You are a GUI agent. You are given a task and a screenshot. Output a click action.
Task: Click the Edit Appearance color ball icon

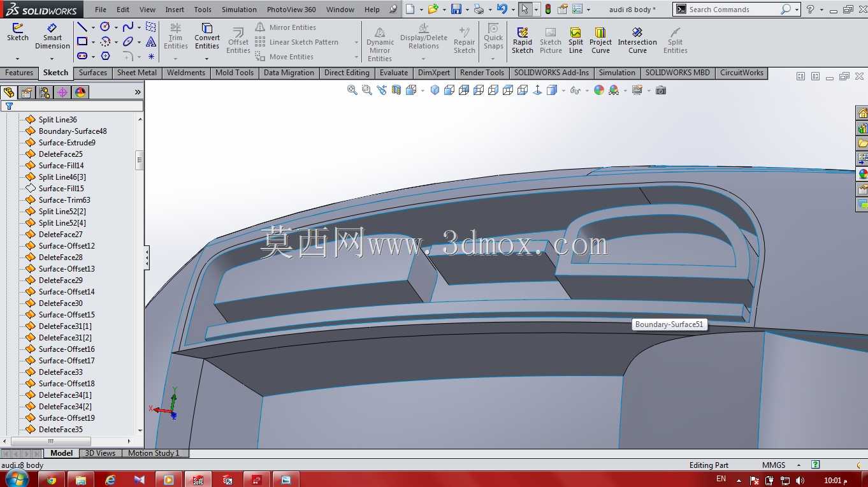(x=599, y=91)
